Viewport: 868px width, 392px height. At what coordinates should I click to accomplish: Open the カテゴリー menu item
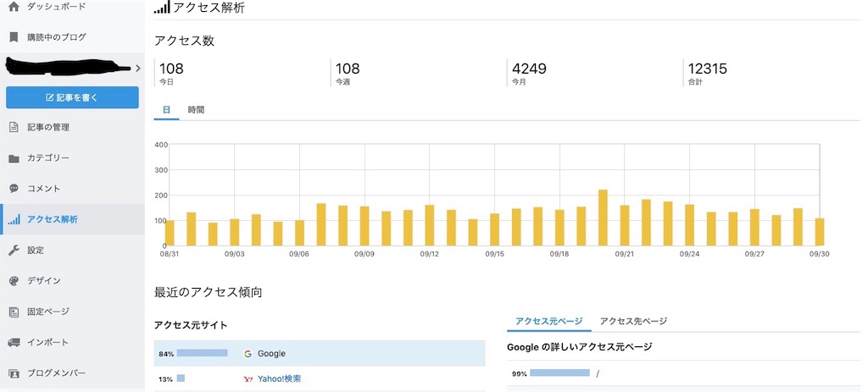click(x=48, y=158)
